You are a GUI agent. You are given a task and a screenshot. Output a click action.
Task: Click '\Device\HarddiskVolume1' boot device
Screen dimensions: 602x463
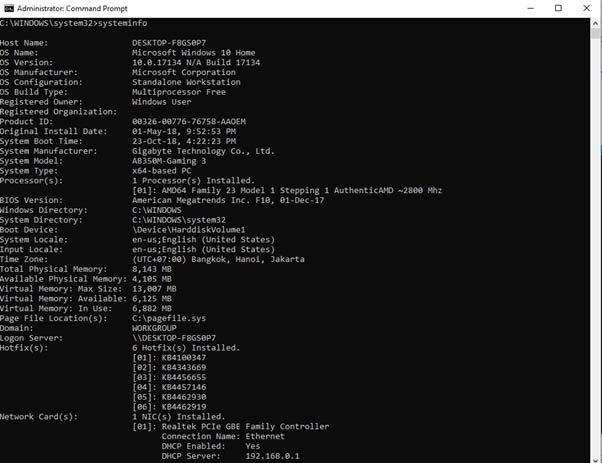189,230
